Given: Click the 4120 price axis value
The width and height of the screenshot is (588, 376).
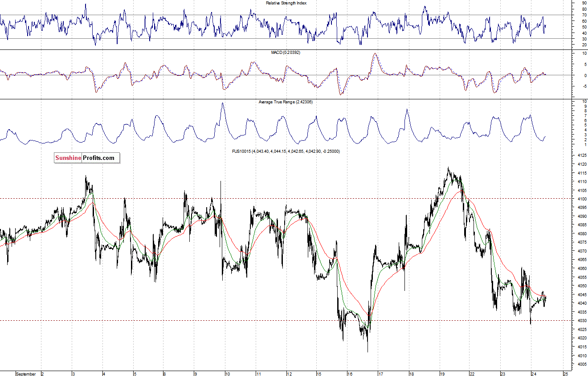Looking at the screenshot, I should (x=582, y=164).
